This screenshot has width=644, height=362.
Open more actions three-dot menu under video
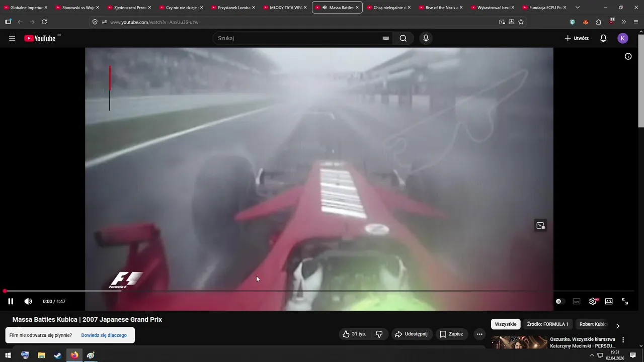(479, 334)
